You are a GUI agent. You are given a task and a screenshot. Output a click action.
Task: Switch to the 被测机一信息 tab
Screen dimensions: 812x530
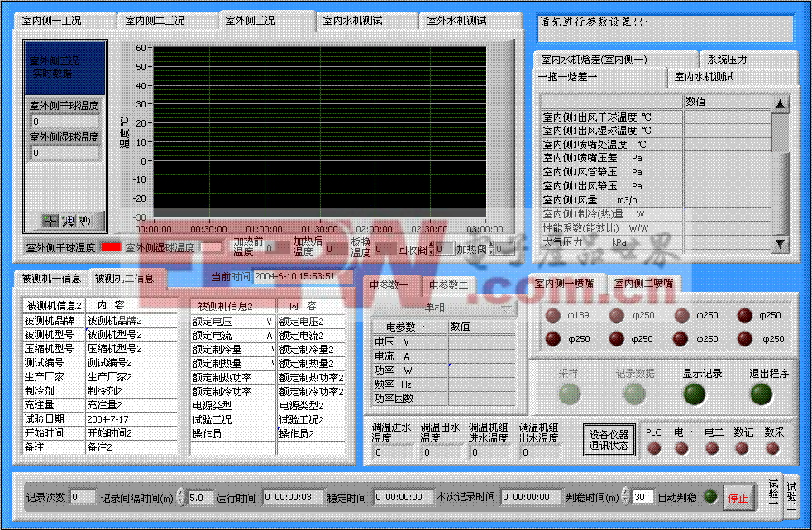[51, 279]
